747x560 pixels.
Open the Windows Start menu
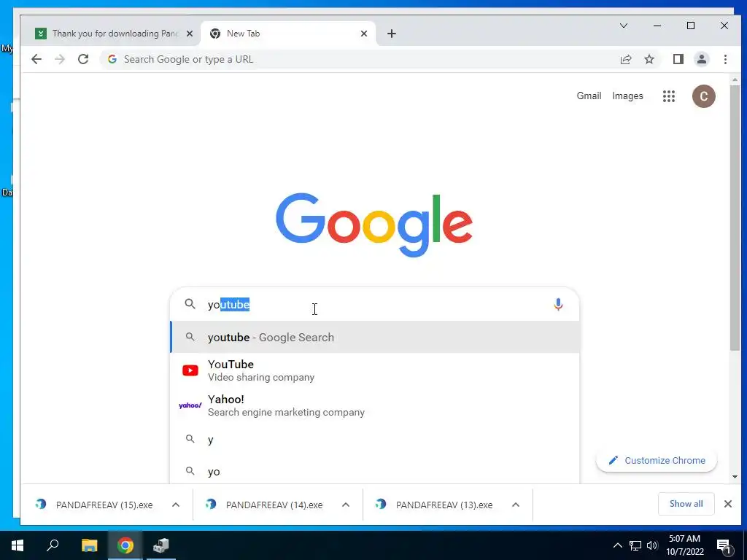click(x=18, y=545)
